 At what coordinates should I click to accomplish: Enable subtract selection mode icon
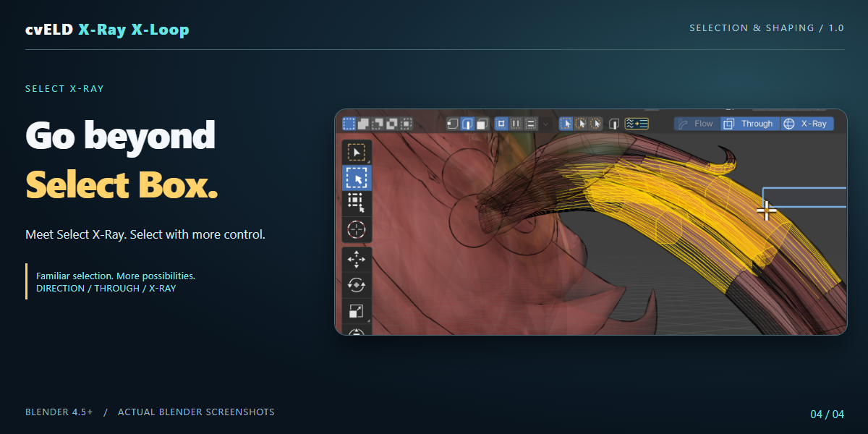(378, 124)
